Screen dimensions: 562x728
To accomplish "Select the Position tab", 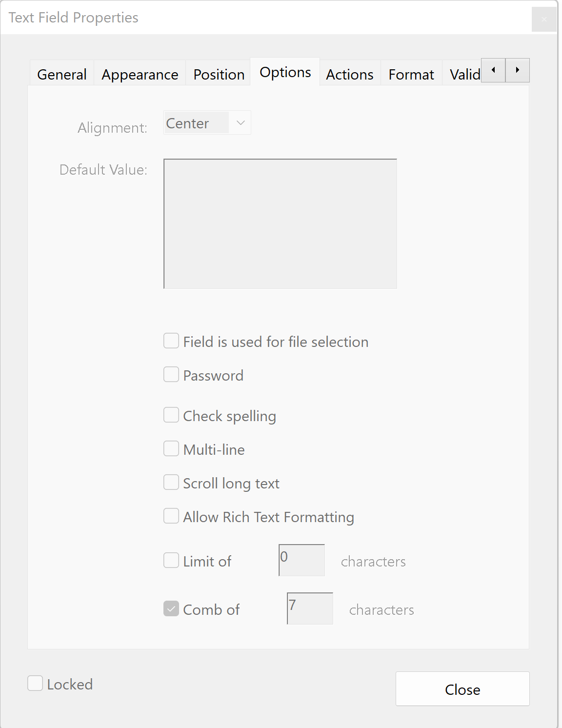I will click(x=218, y=74).
